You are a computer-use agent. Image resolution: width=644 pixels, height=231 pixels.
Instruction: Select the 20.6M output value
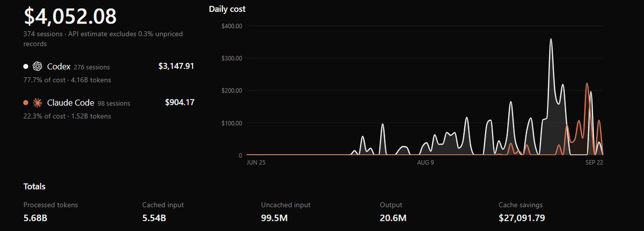[x=393, y=218]
